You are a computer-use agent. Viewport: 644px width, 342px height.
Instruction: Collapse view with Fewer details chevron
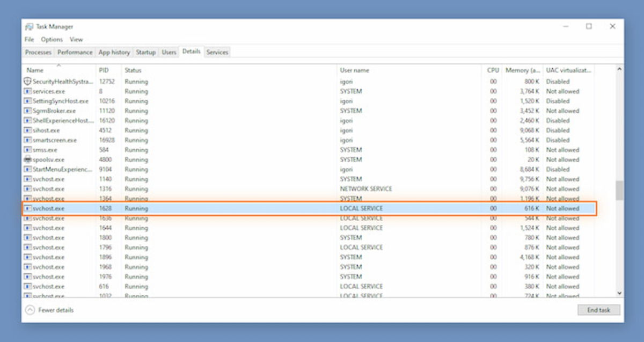coord(30,310)
